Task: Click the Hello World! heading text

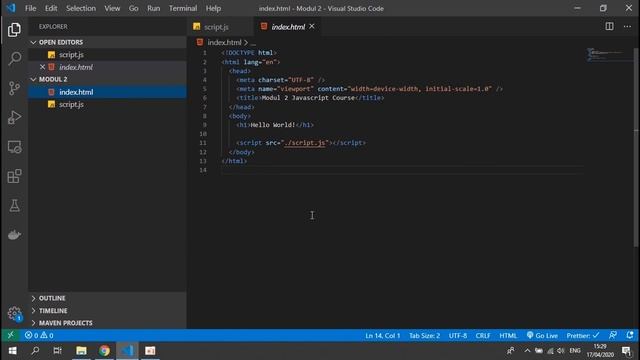Action: pos(273,125)
